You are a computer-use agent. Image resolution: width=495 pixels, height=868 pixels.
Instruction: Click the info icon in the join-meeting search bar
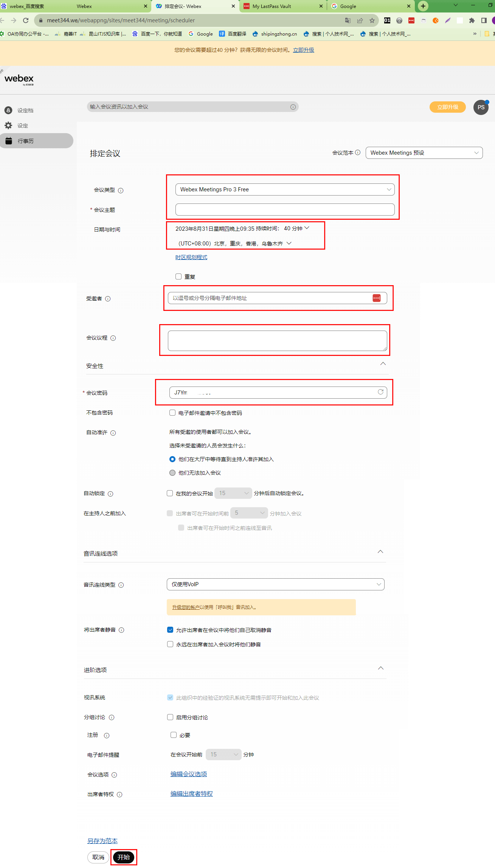pos(293,107)
